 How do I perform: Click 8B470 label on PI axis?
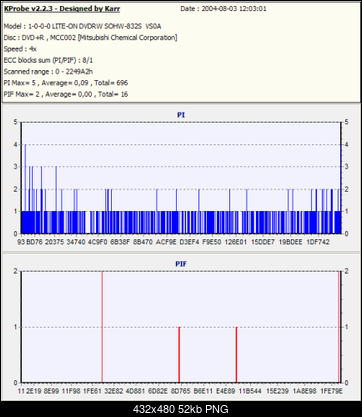click(x=143, y=242)
